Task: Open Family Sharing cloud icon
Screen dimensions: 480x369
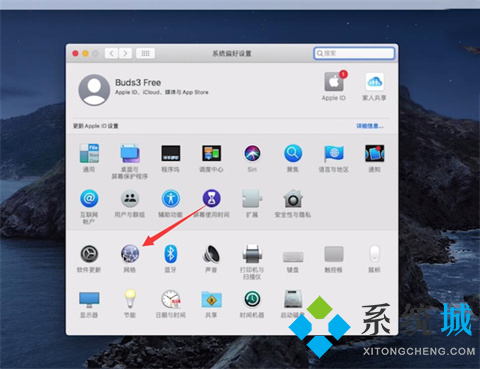Action: point(375,82)
